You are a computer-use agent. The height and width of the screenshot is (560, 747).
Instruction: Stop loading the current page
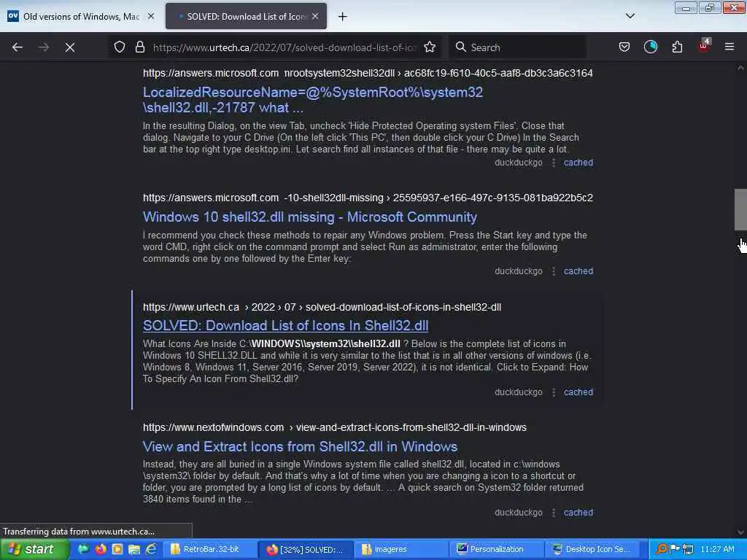69,47
